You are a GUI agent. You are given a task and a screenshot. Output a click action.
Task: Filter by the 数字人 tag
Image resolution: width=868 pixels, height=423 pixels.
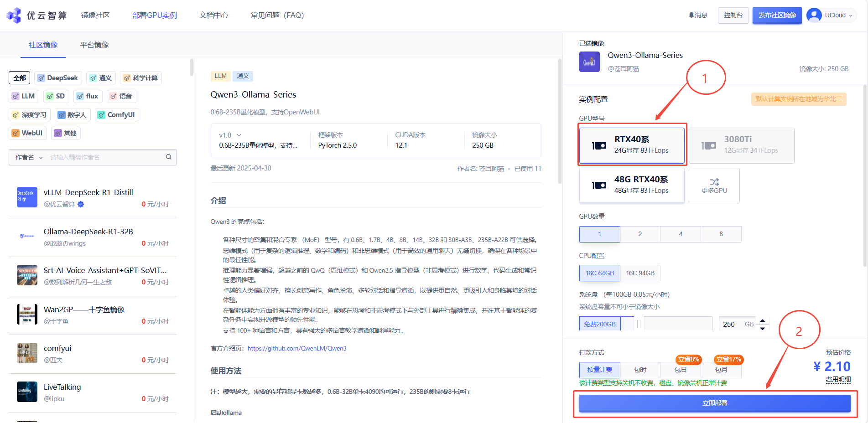click(73, 115)
